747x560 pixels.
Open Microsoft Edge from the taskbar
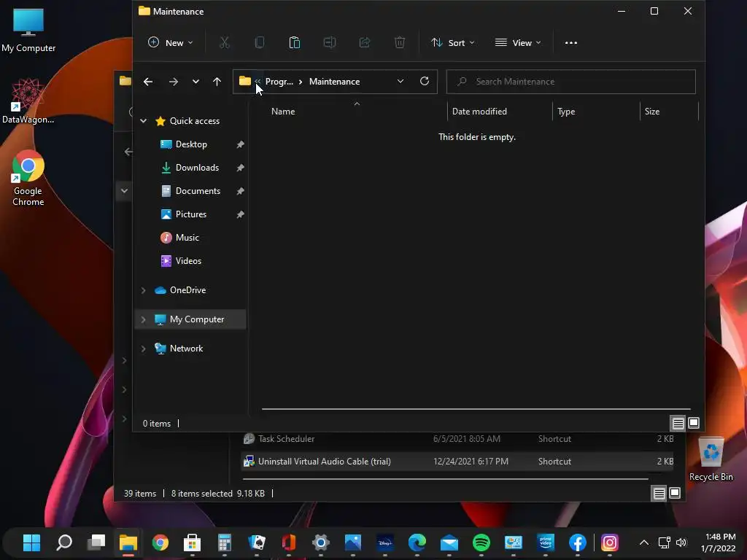point(417,542)
